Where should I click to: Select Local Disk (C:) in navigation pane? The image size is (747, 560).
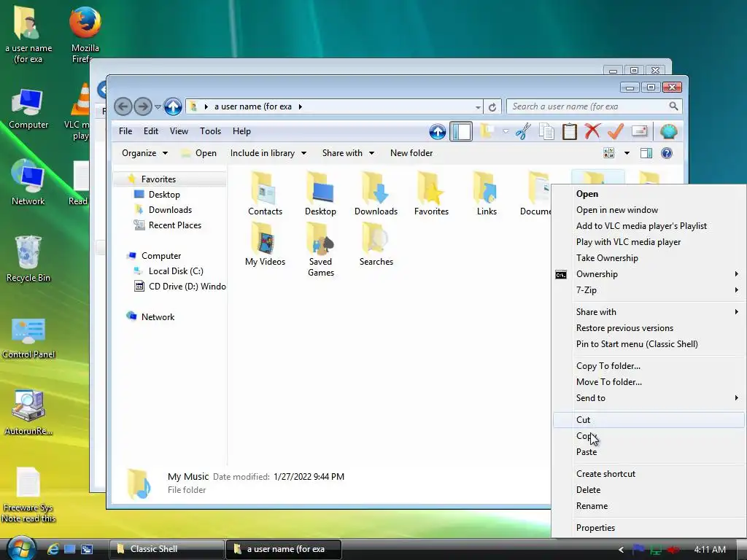pyautogui.click(x=176, y=271)
